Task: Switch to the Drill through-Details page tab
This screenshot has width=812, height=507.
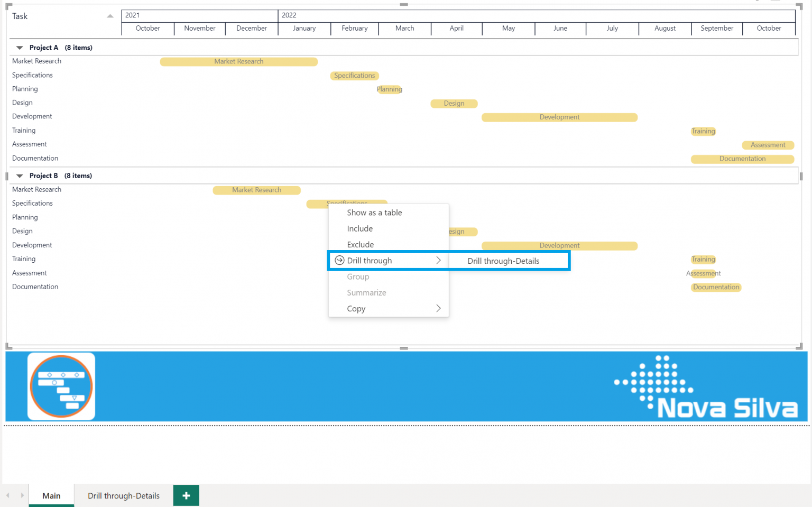Action: (124, 495)
